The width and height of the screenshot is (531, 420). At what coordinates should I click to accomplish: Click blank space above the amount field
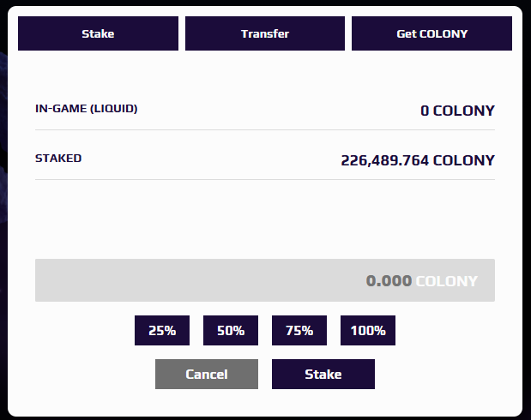265,220
